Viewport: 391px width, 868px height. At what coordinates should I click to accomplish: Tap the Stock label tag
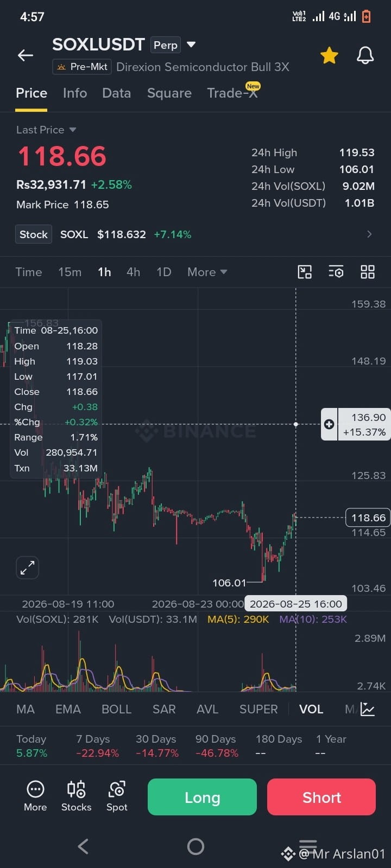[34, 234]
